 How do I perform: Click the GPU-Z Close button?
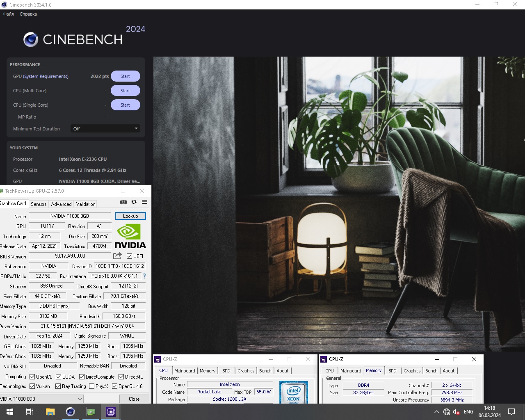coord(134,399)
